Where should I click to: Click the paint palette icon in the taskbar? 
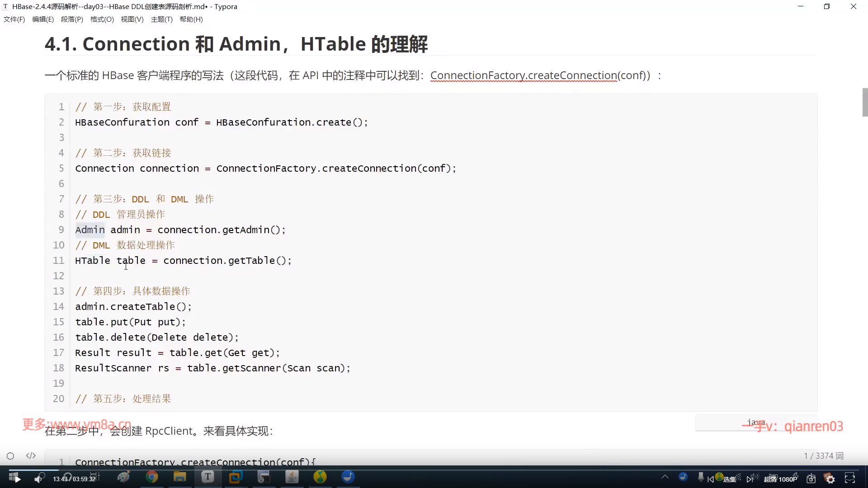tap(123, 477)
